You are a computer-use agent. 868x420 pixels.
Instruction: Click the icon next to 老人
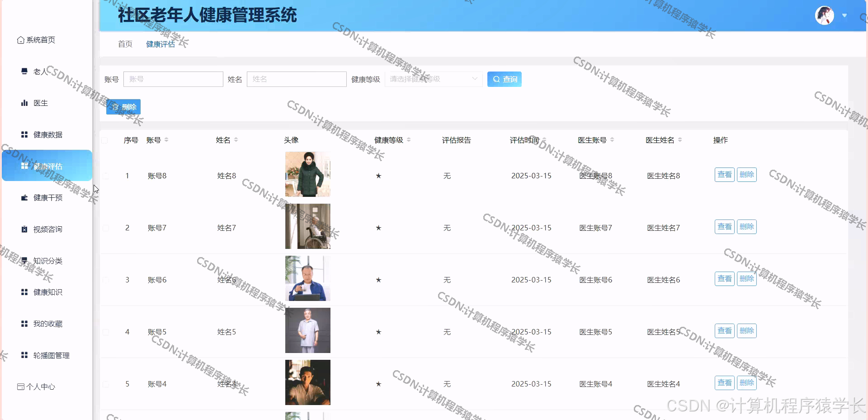[24, 71]
